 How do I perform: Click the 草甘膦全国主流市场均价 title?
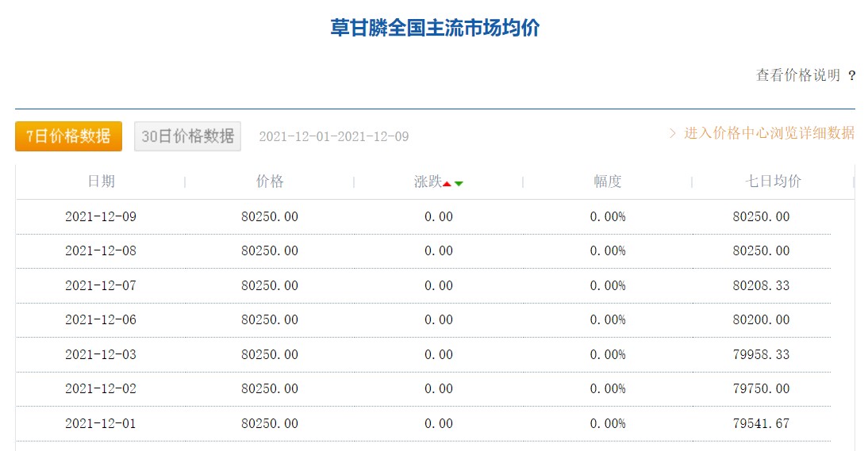click(435, 28)
